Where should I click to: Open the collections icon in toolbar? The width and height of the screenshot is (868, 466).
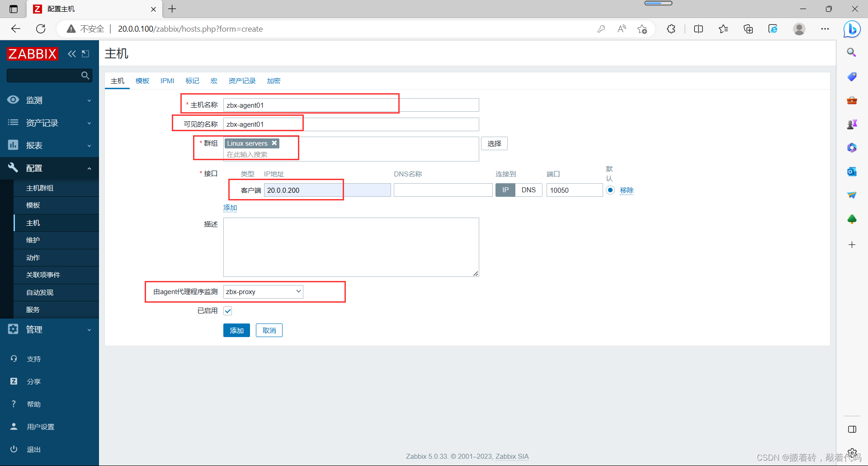(748, 29)
